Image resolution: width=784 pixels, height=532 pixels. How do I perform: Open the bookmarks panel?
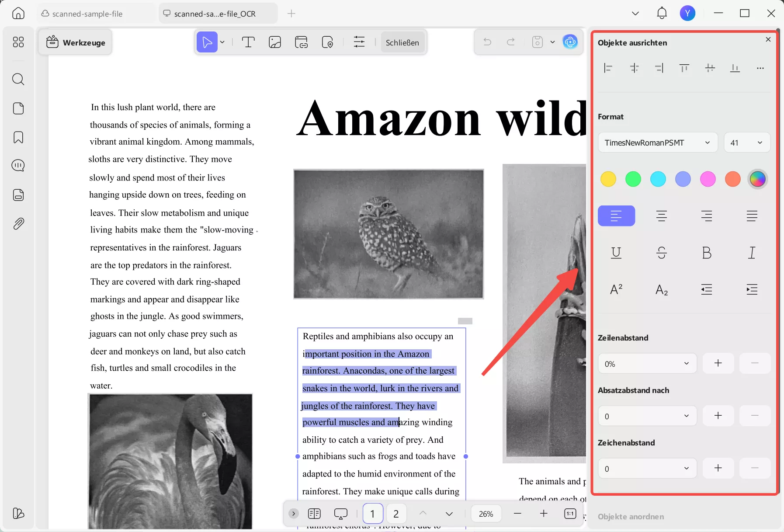point(18,137)
